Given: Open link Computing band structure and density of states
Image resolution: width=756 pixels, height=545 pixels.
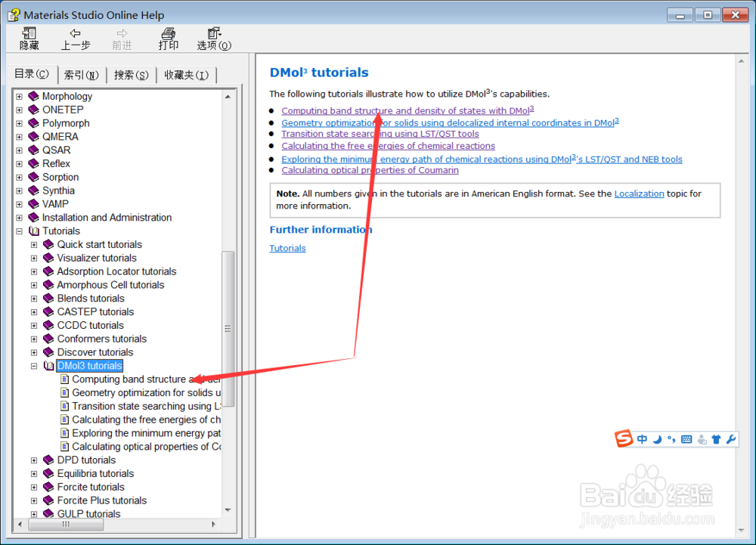Looking at the screenshot, I should pyautogui.click(x=407, y=110).
